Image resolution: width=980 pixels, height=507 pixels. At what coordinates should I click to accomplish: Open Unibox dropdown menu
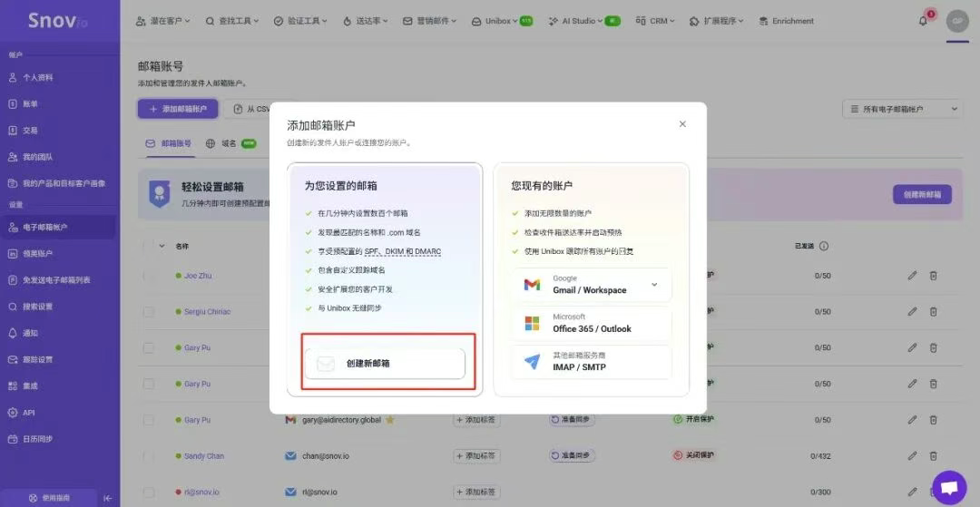(501, 21)
